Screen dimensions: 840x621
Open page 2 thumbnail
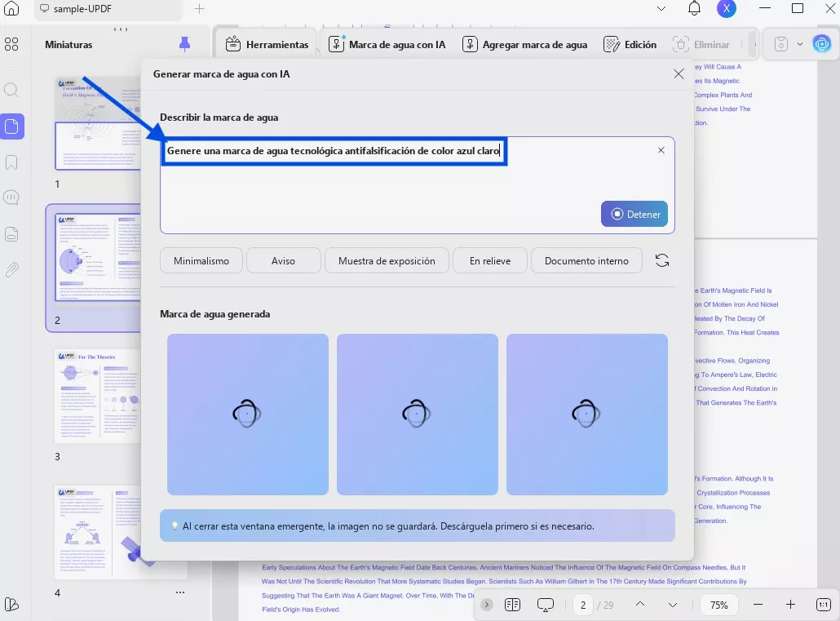click(x=98, y=257)
